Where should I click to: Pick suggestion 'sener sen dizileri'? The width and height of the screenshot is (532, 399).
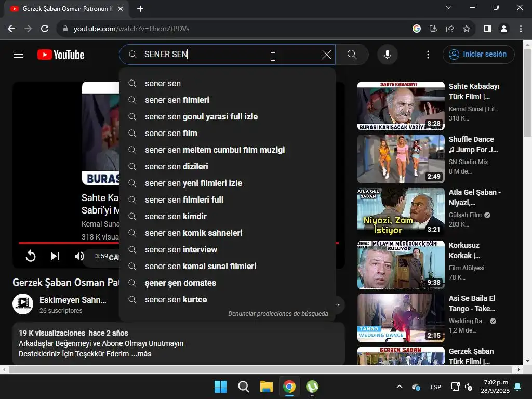coord(228,167)
